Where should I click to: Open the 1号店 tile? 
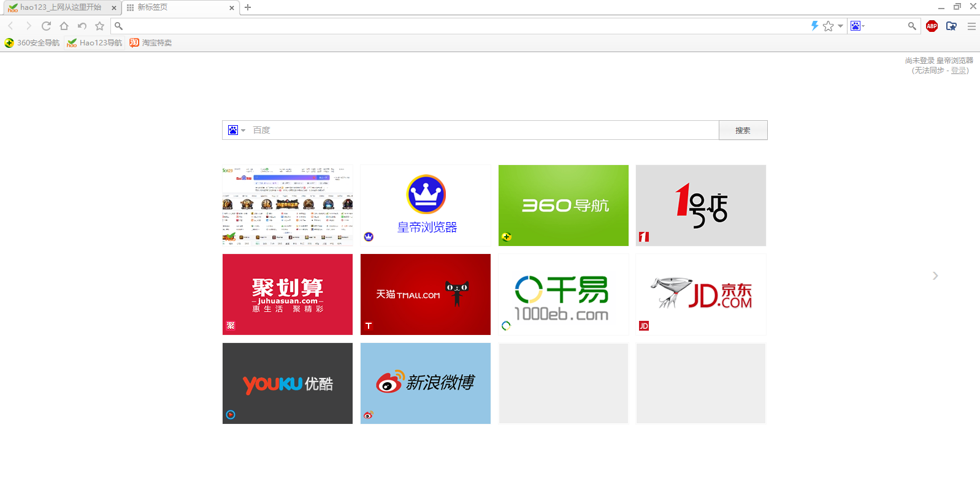(x=701, y=206)
